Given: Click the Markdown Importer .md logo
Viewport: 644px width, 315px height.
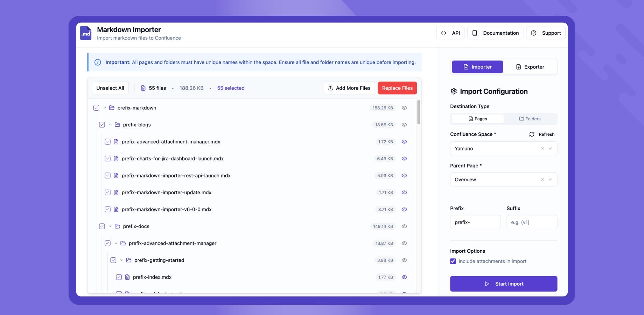Looking at the screenshot, I should [85, 33].
